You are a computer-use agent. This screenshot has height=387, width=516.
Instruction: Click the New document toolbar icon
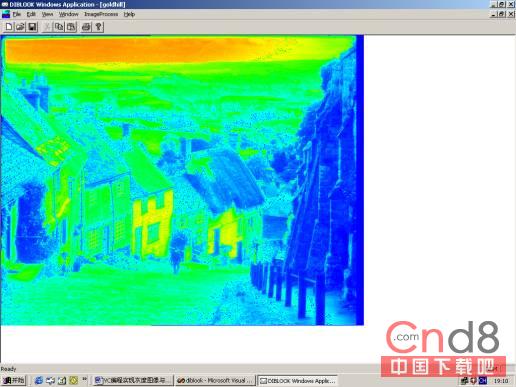click(x=9, y=27)
